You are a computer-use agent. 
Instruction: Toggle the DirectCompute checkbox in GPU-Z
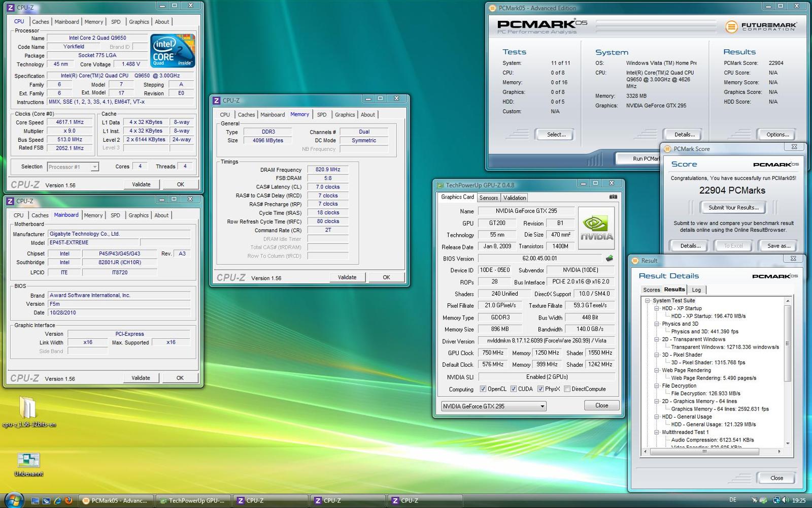point(567,389)
